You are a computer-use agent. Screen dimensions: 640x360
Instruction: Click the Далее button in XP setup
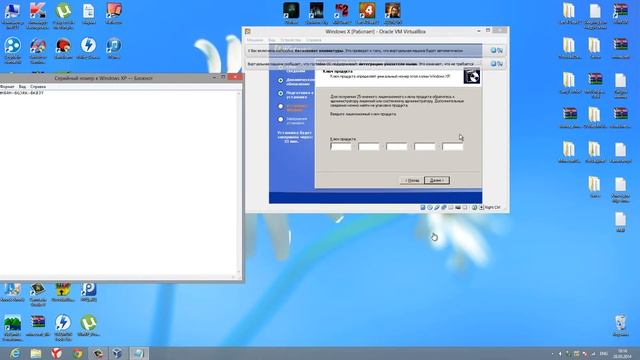coord(437,180)
